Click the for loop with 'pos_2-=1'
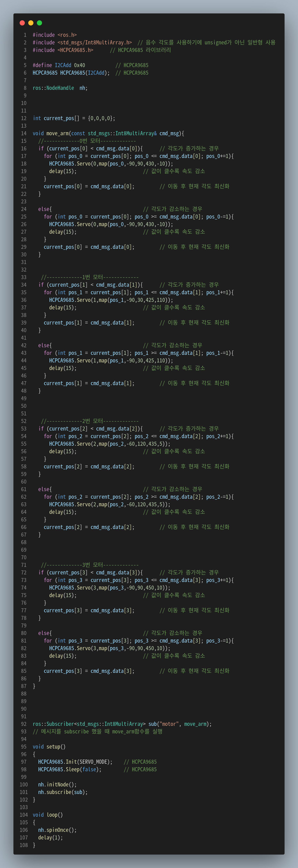 pos(138,497)
